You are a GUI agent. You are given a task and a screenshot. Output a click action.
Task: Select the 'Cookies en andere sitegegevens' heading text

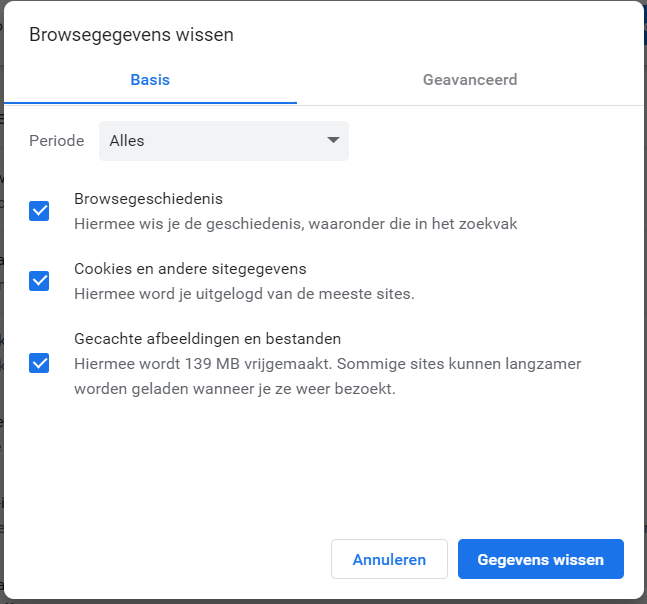tap(190, 269)
